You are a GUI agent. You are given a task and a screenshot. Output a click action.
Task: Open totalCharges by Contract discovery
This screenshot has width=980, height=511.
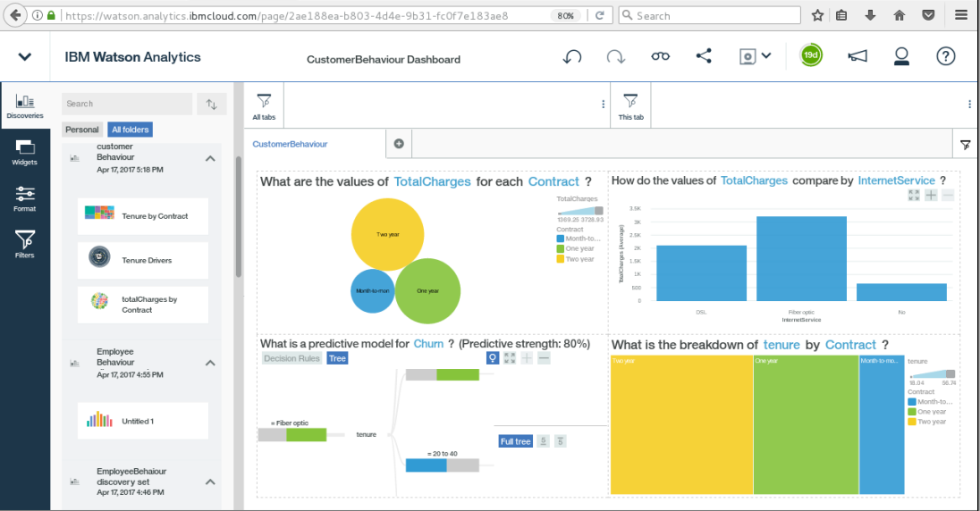pos(143,305)
